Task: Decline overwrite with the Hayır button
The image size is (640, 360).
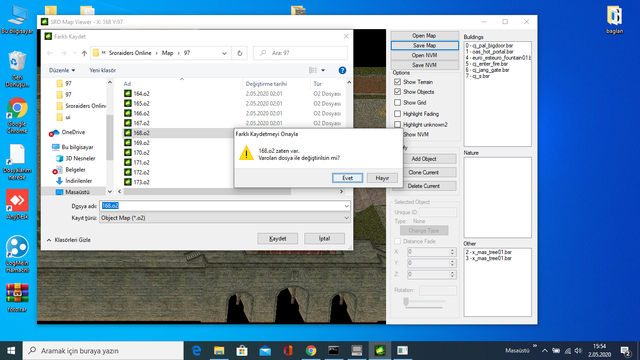Action: 382,178
